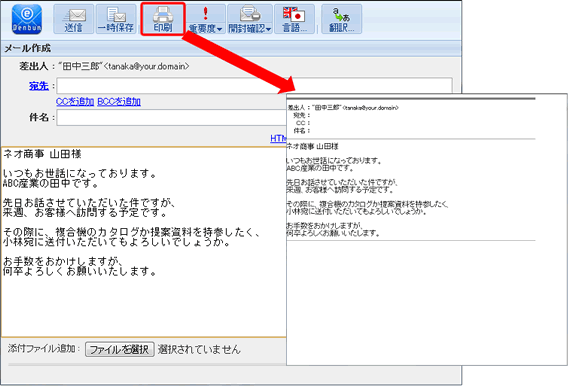Click the 宛先 recipient input field
This screenshot has width=570, height=387.
coord(254,86)
